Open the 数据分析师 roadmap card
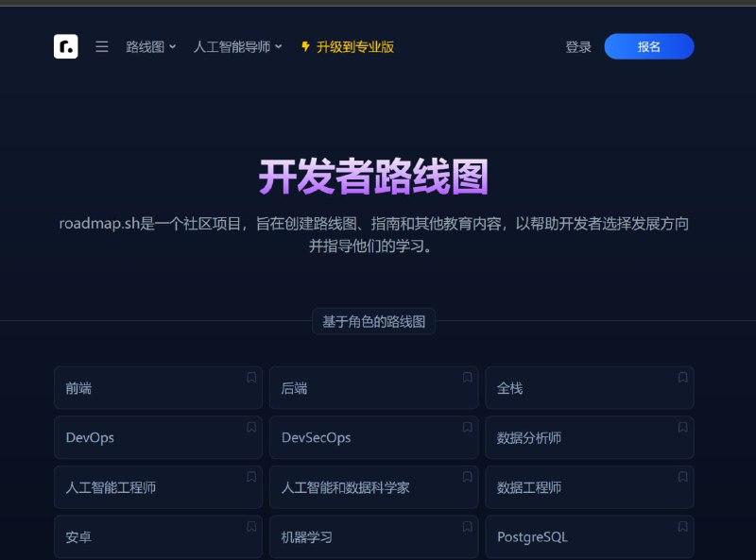The image size is (756, 560). tap(590, 437)
